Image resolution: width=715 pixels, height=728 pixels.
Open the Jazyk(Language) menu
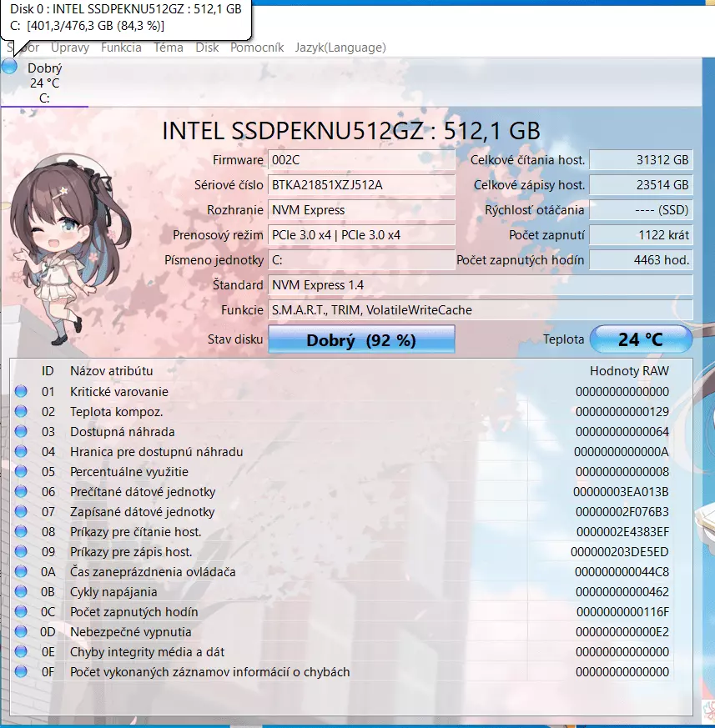coord(340,48)
